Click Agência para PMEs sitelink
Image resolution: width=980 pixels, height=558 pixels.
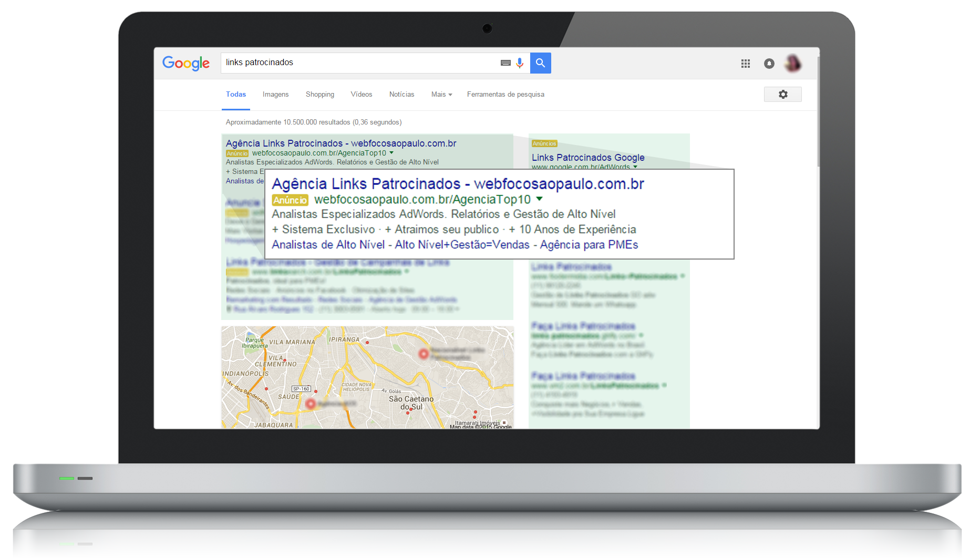click(x=589, y=245)
